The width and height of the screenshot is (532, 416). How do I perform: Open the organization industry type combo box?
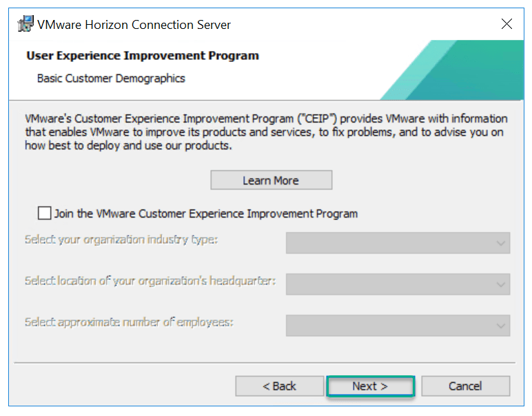(398, 243)
